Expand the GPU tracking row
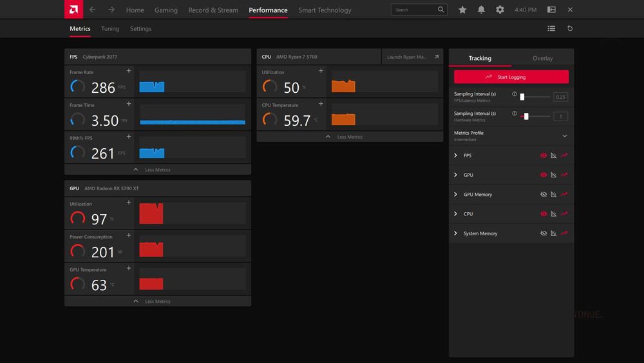Screen dimensions: 644x363 455,175
